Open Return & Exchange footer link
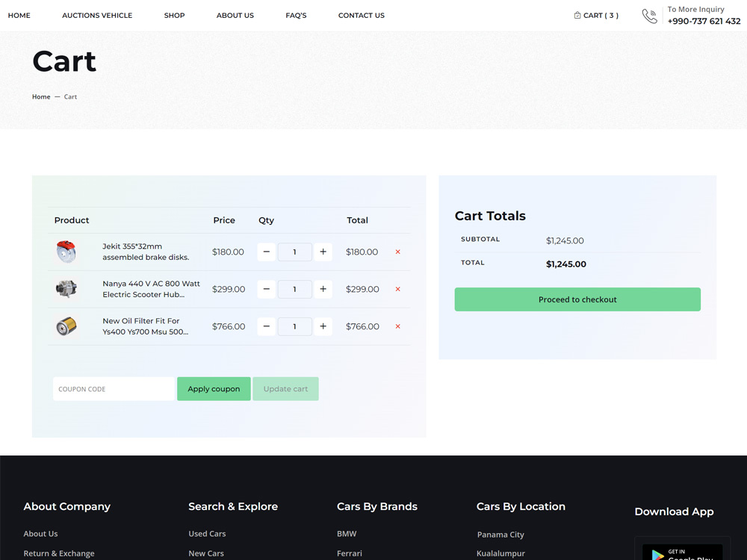 (x=59, y=553)
